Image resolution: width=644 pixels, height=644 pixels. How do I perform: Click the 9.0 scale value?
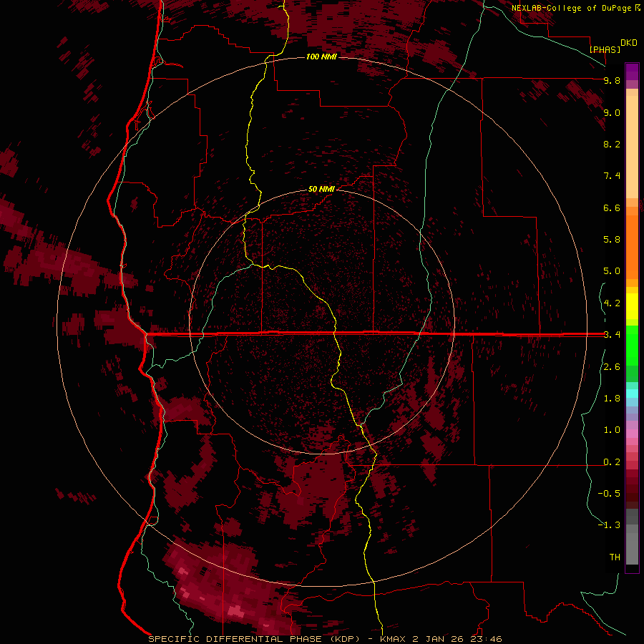click(x=612, y=112)
